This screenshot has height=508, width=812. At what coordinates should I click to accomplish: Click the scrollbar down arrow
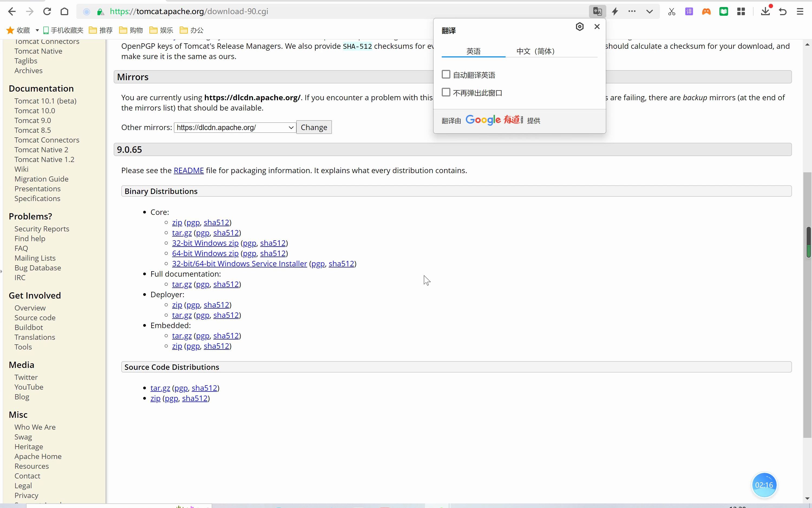[x=808, y=498]
